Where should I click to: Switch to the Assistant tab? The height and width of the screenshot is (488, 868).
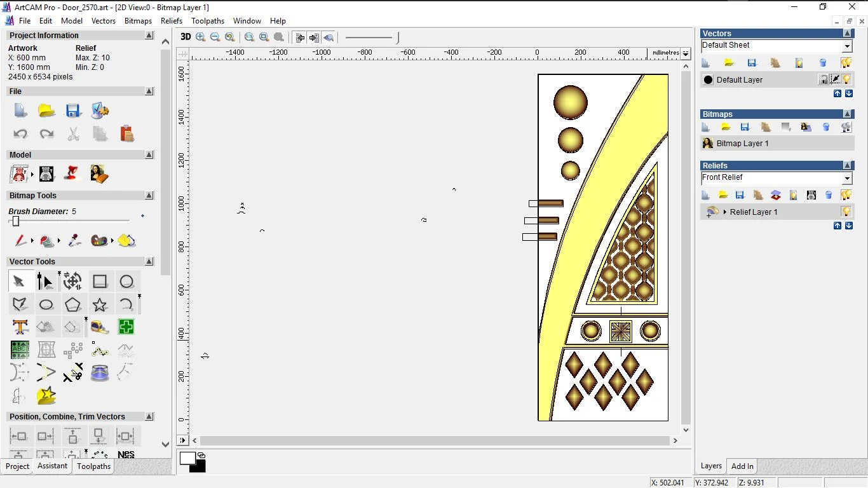pos(52,466)
